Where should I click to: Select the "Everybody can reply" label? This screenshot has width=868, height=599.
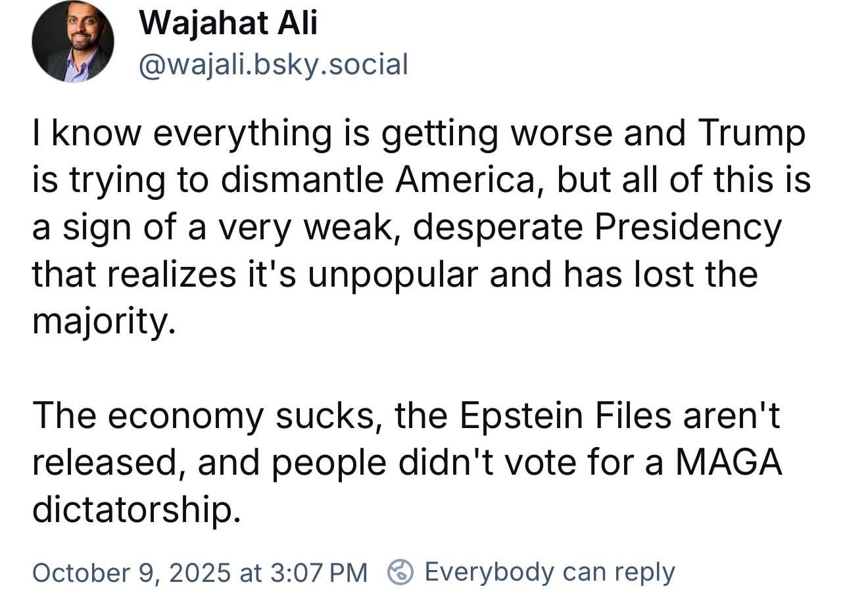pos(550,571)
